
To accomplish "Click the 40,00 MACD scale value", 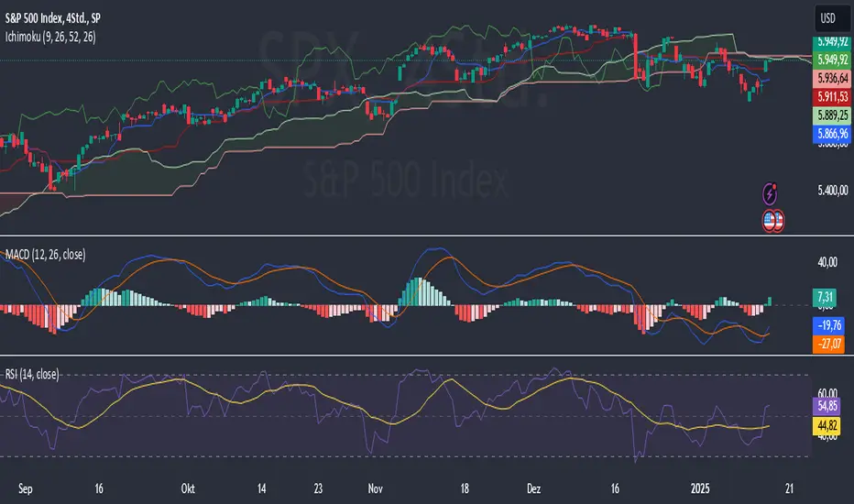I will pyautogui.click(x=827, y=262).
